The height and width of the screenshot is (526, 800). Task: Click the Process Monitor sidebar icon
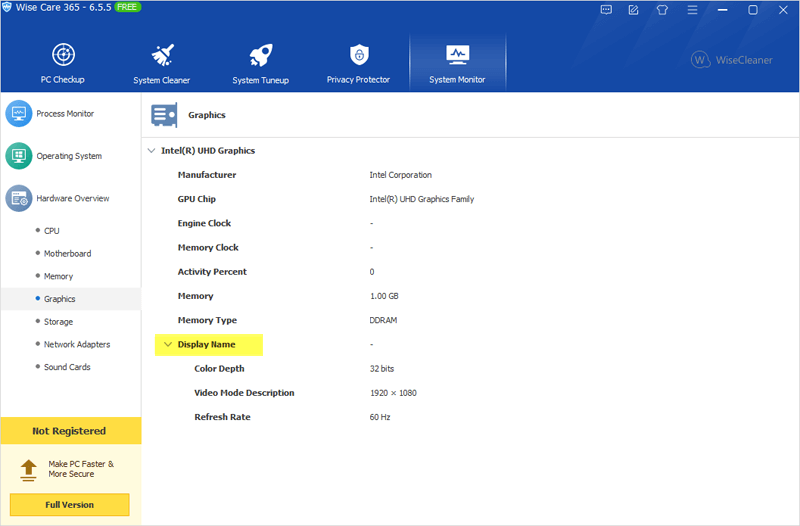19,113
